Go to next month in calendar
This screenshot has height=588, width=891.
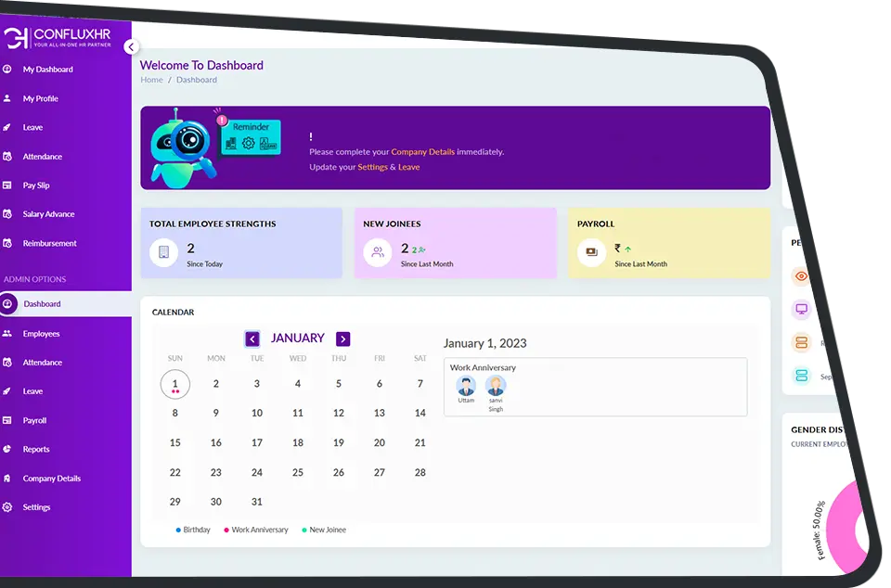[x=343, y=339]
